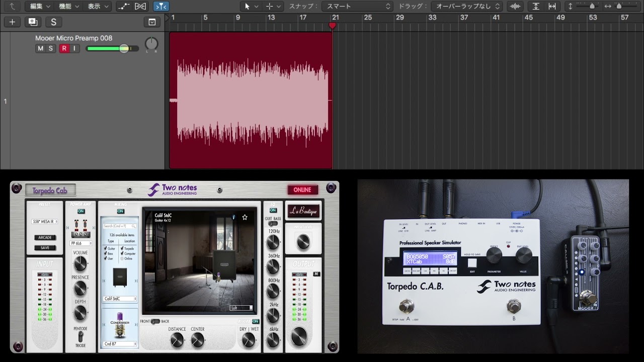The image size is (644, 362).
Task: Click the vertical auto zoom icon
Action: [x=536, y=6]
